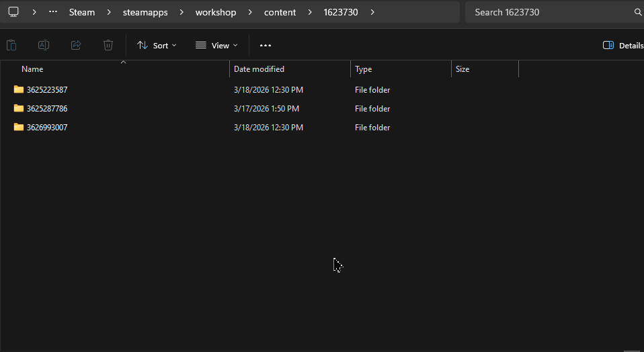This screenshot has height=352, width=644.
Task: Go to steamapps in address bar
Action: pyautogui.click(x=145, y=12)
